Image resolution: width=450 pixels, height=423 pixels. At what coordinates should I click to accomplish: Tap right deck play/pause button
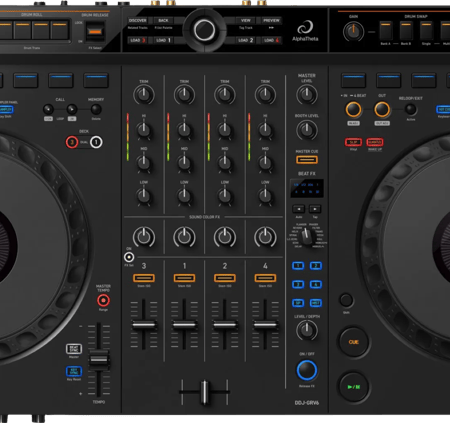(354, 387)
